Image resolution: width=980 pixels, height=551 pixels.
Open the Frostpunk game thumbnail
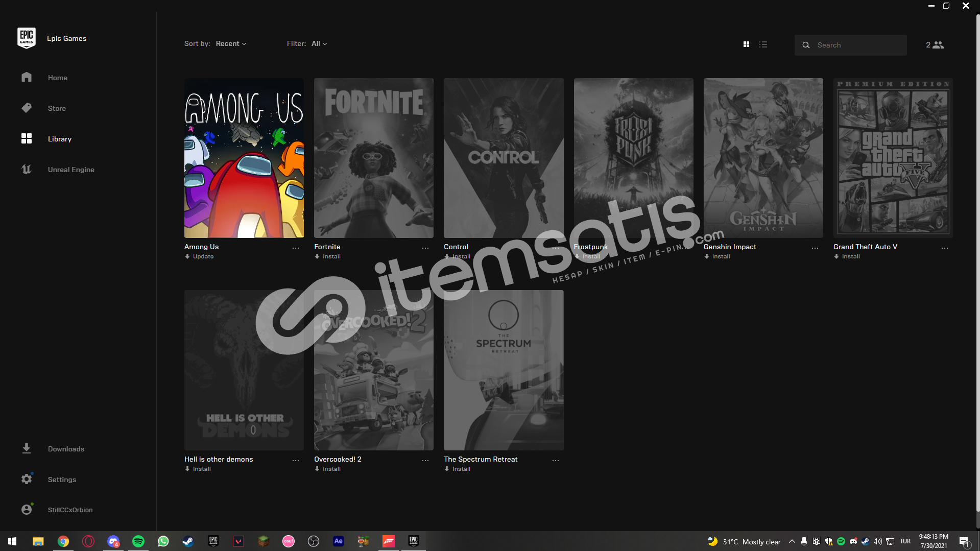(x=633, y=158)
